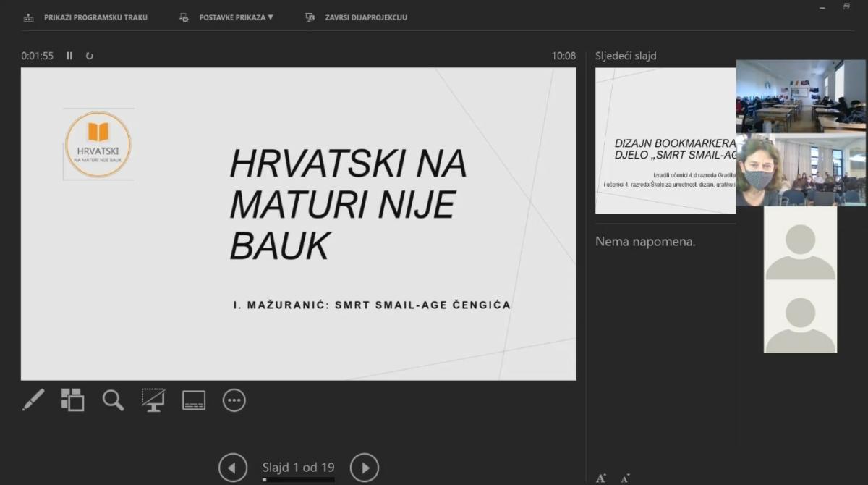Click the Slajd 1 od 19 slide counter
The width and height of the screenshot is (868, 485).
coord(298,467)
